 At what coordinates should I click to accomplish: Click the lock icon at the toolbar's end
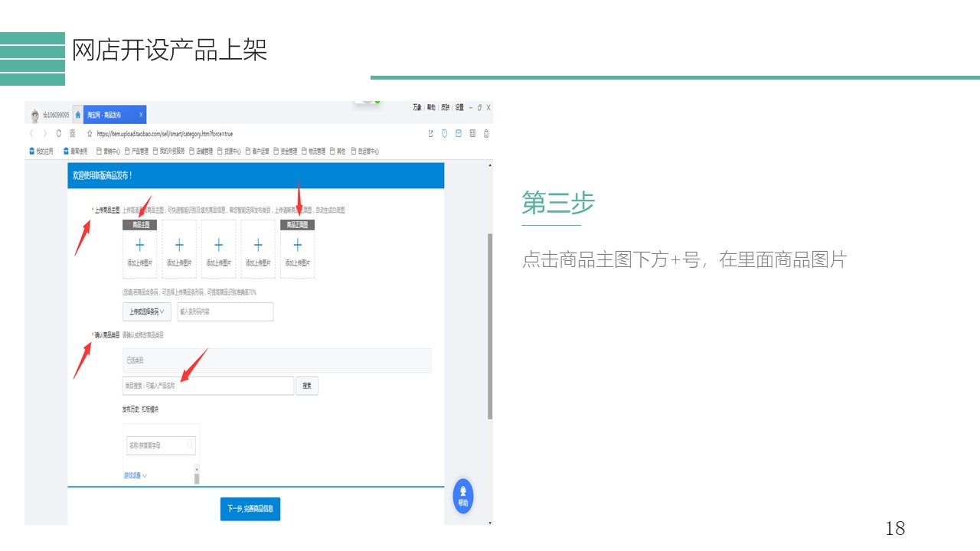tap(486, 133)
